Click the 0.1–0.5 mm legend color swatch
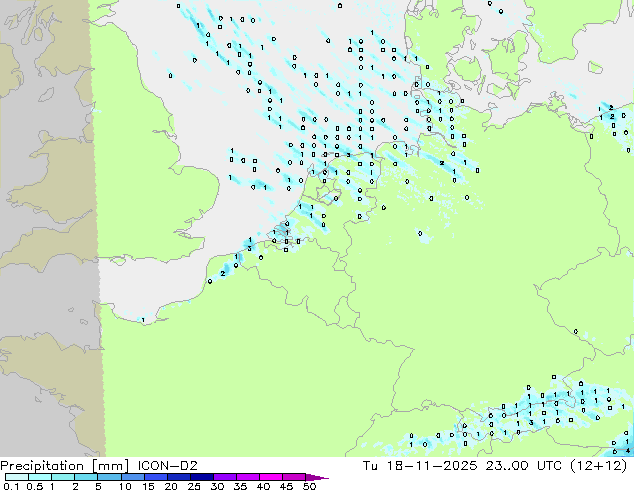This screenshot has width=634, height=490. pos(17,477)
